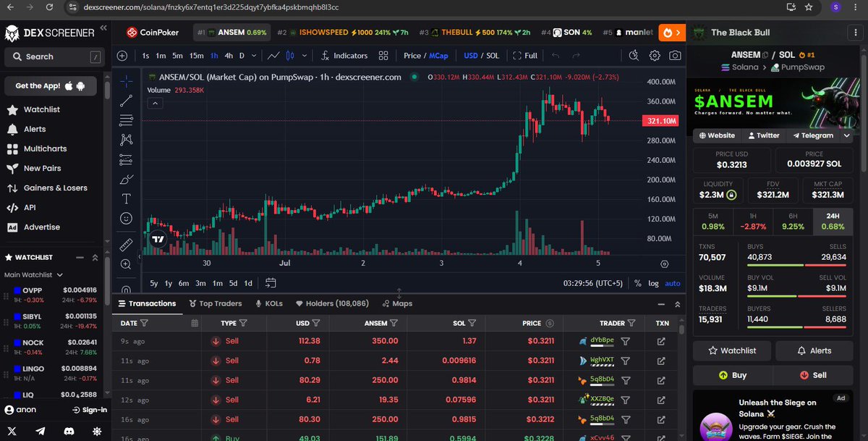Toggle the log scale

coord(653,283)
